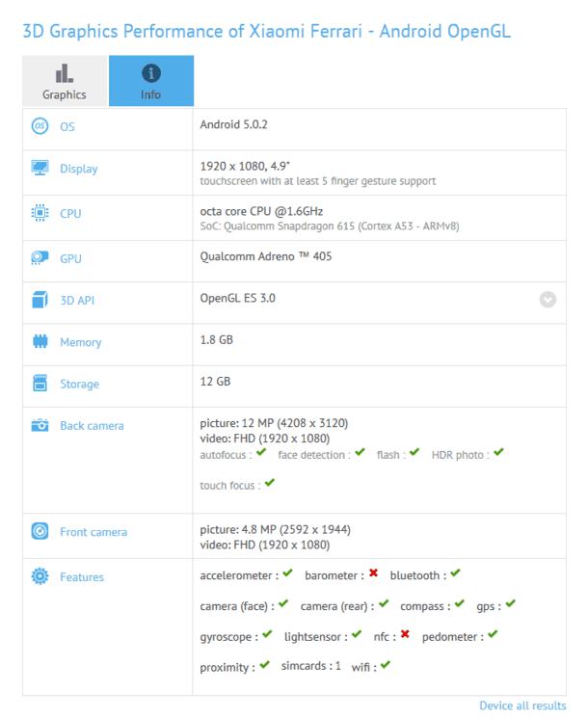Select the touchscreen 5 finger gesture support text
Viewport: 588px width, 719px height.
point(318,181)
